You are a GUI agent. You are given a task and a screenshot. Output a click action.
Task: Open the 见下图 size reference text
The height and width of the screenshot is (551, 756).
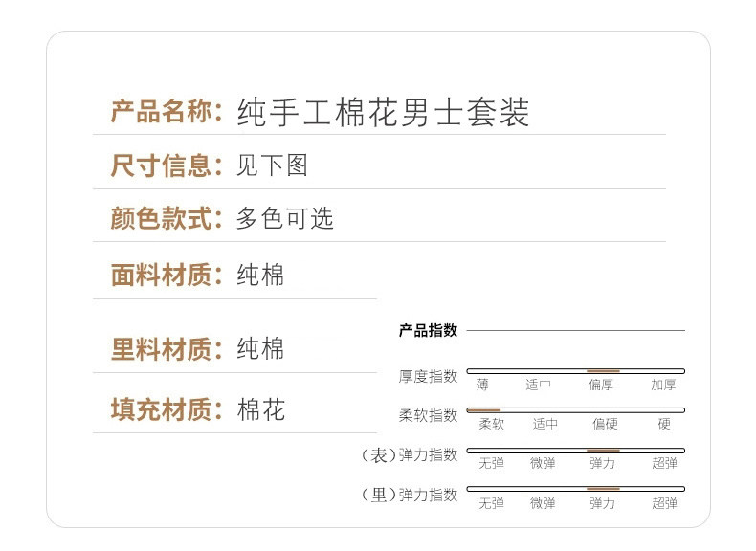[272, 166]
